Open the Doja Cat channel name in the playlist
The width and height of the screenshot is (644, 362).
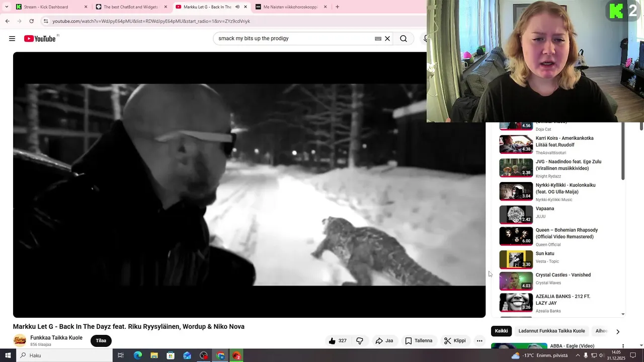543,129
